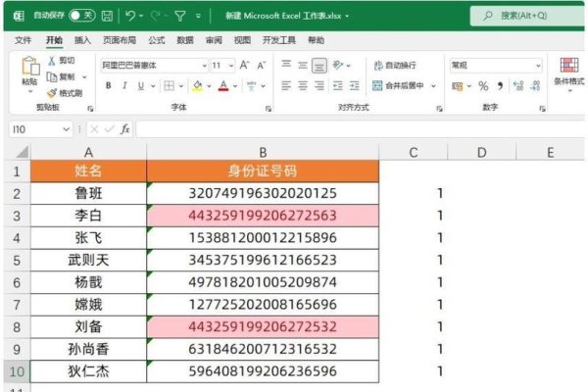Open clipboard group dialog launcher

90,109
